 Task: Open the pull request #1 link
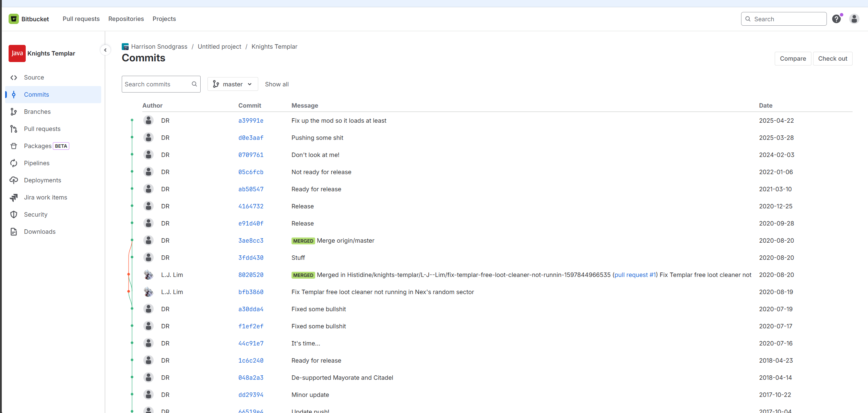point(635,275)
